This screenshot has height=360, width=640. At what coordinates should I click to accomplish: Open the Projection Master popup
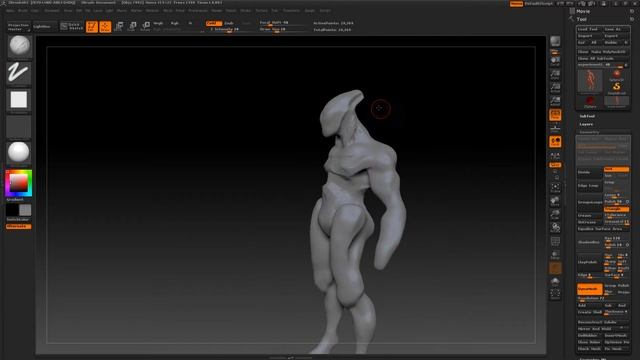pos(19,27)
